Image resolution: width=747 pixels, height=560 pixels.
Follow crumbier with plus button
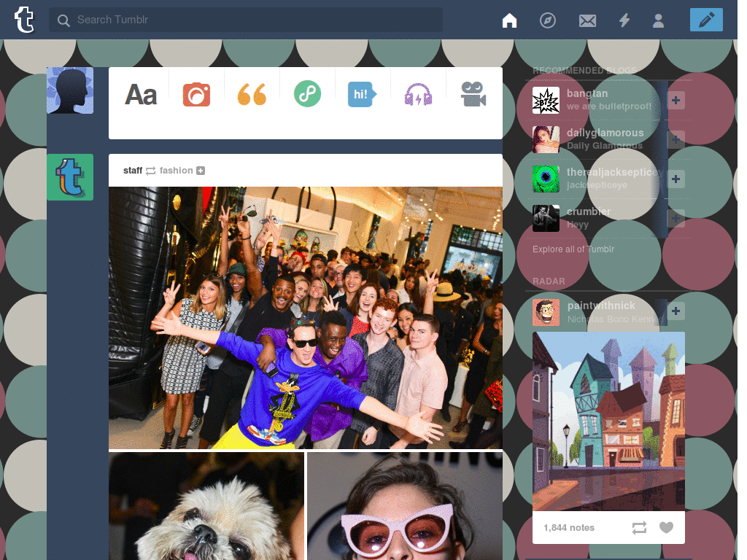[676, 219]
